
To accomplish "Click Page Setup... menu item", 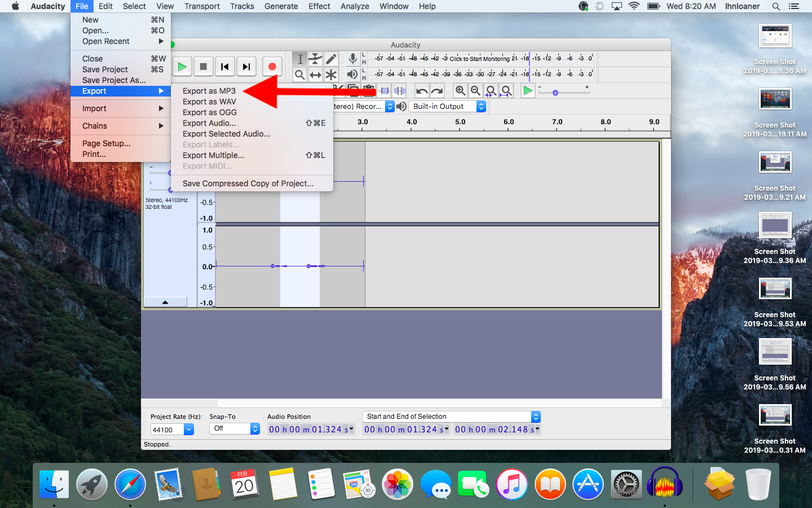I will 121,143.
